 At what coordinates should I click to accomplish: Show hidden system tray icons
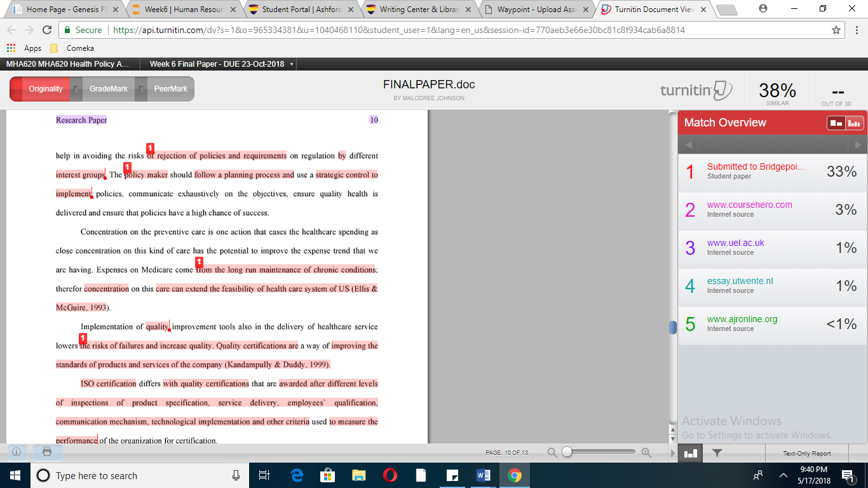click(783, 475)
